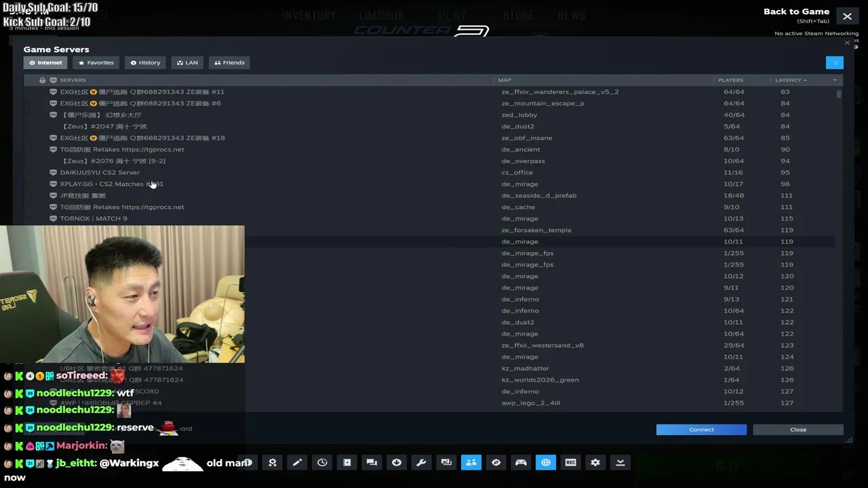Sort servers by the lock password column icon
The image size is (868, 488).
tap(42, 80)
